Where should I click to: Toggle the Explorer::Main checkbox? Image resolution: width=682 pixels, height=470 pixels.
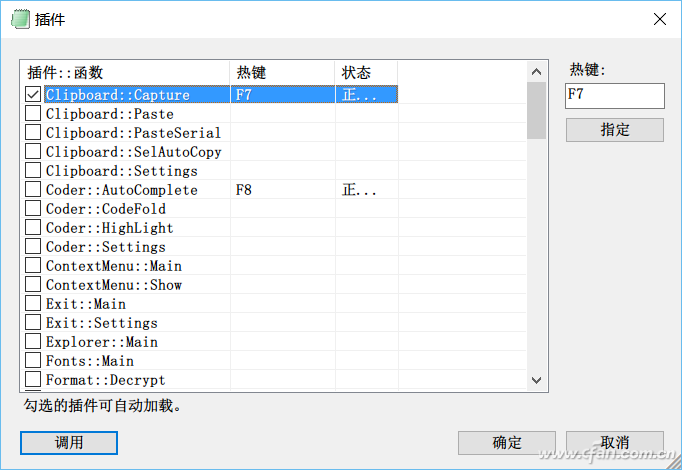(x=33, y=342)
